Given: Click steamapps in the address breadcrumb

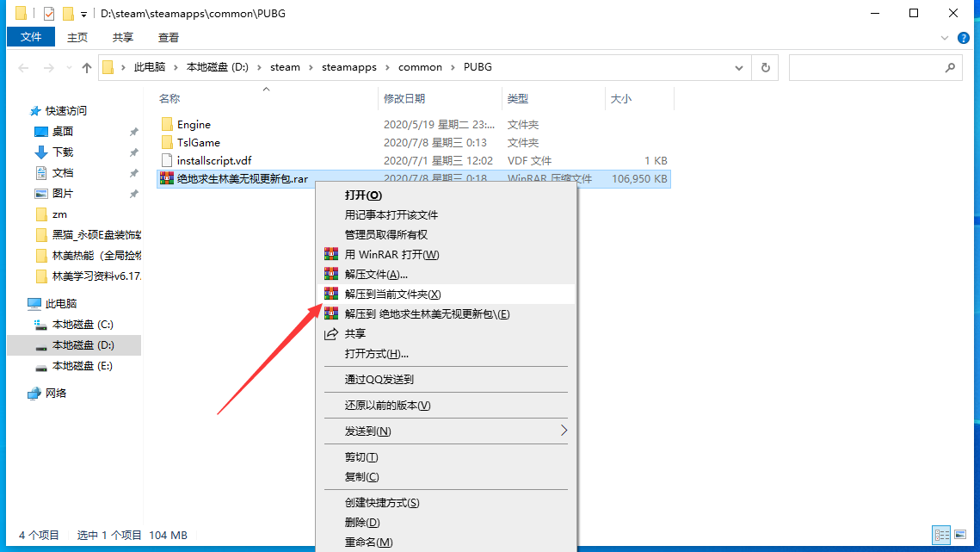Looking at the screenshot, I should click(349, 67).
